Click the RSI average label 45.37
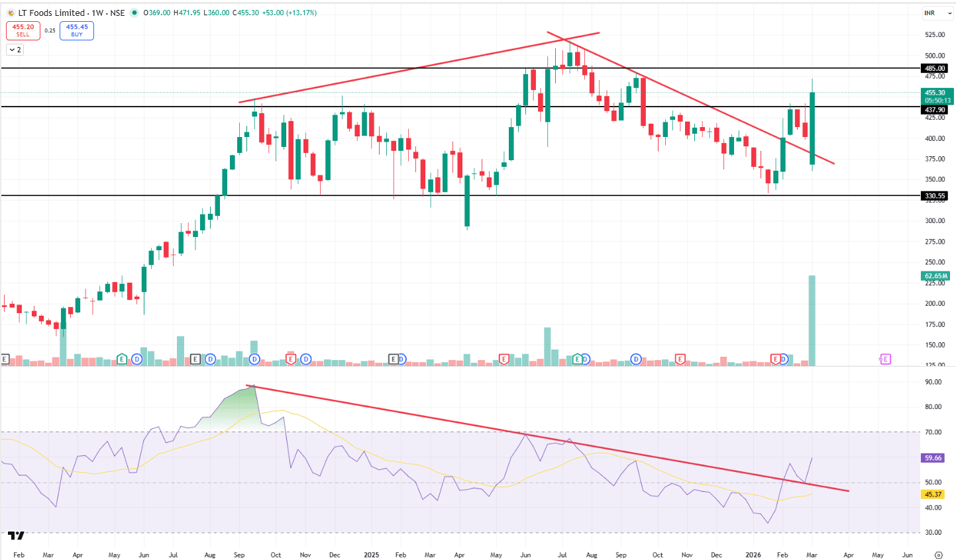956x560 pixels. 933,494
